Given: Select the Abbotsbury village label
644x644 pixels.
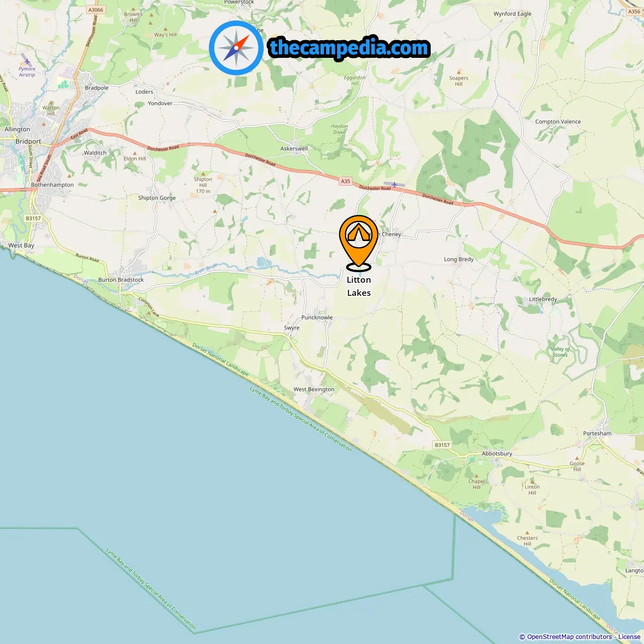Looking at the screenshot, I should pyautogui.click(x=497, y=453).
